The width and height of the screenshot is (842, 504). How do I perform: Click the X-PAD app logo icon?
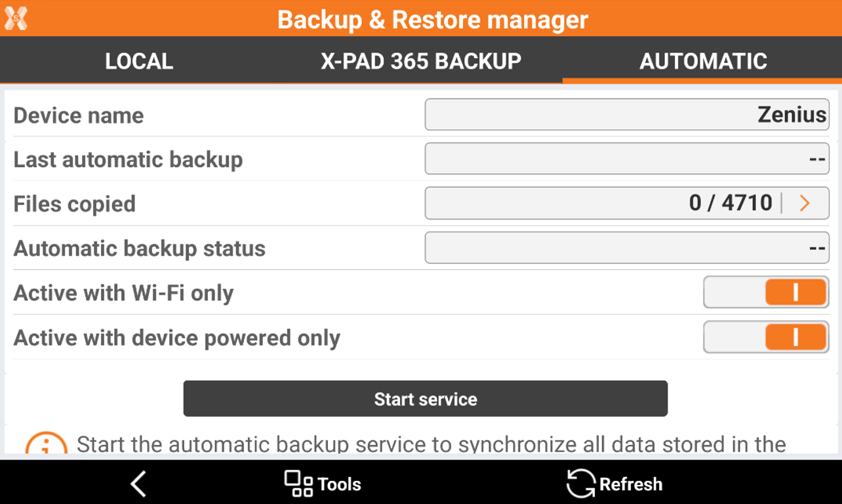(16, 18)
